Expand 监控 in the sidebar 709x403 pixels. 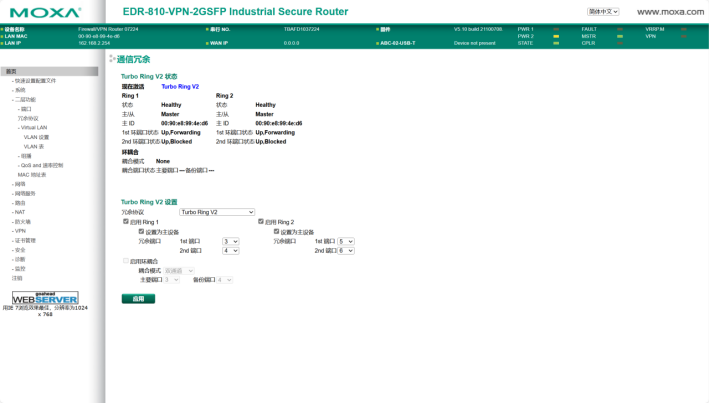[x=20, y=269]
